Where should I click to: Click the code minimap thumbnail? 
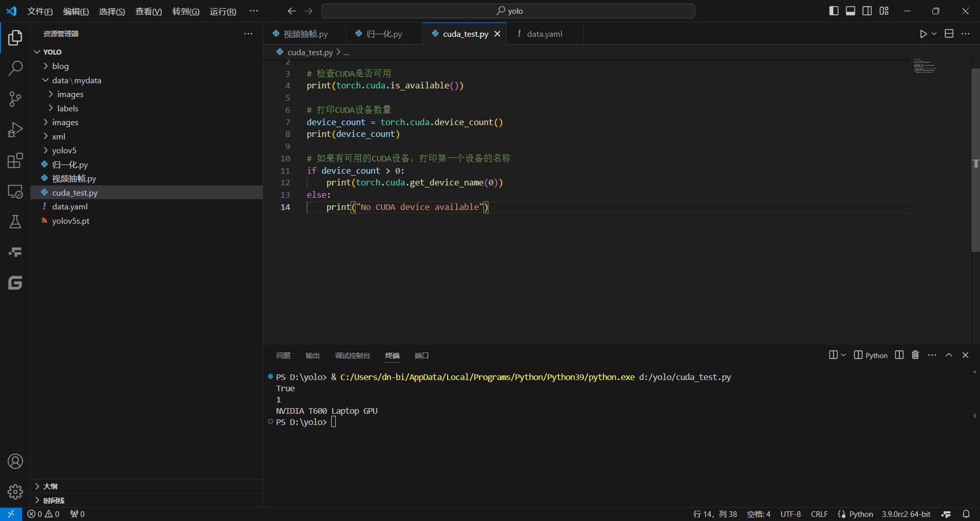(x=925, y=66)
